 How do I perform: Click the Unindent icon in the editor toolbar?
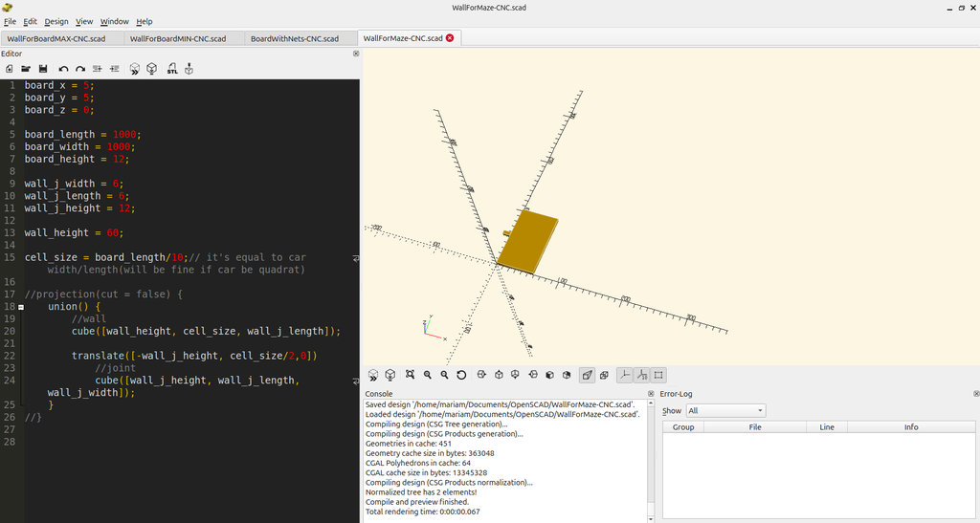pos(115,69)
